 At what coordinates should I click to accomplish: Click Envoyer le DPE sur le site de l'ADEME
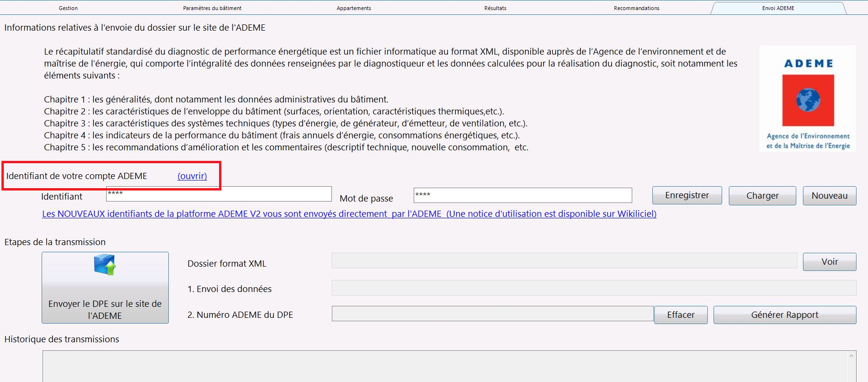pos(105,288)
